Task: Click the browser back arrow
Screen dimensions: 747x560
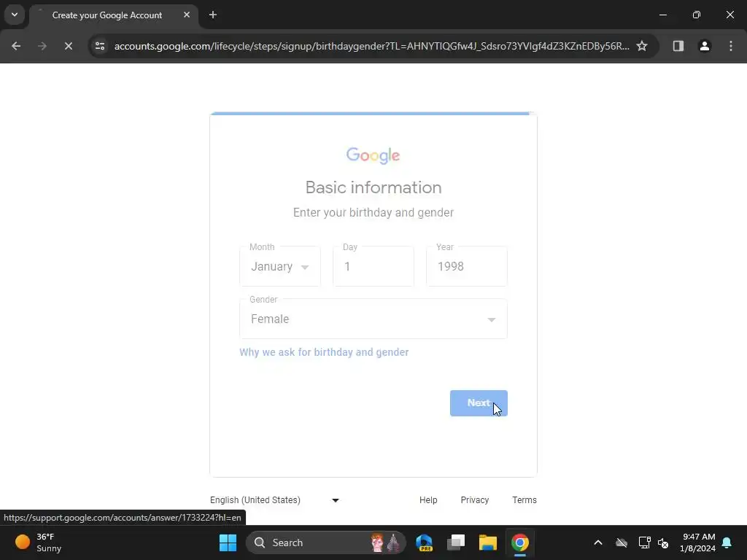Action: coord(16,46)
